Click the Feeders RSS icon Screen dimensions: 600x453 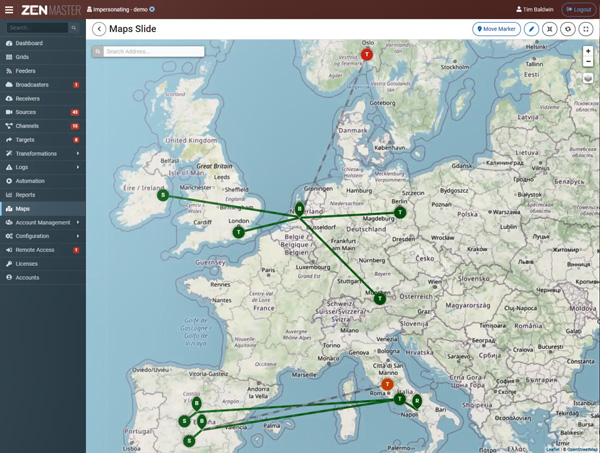tap(9, 71)
